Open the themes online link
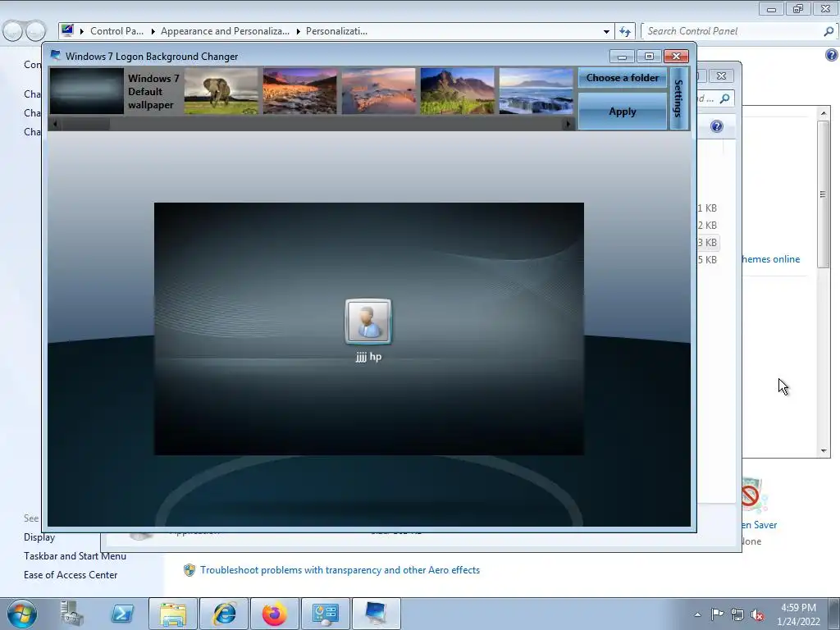 [771, 259]
